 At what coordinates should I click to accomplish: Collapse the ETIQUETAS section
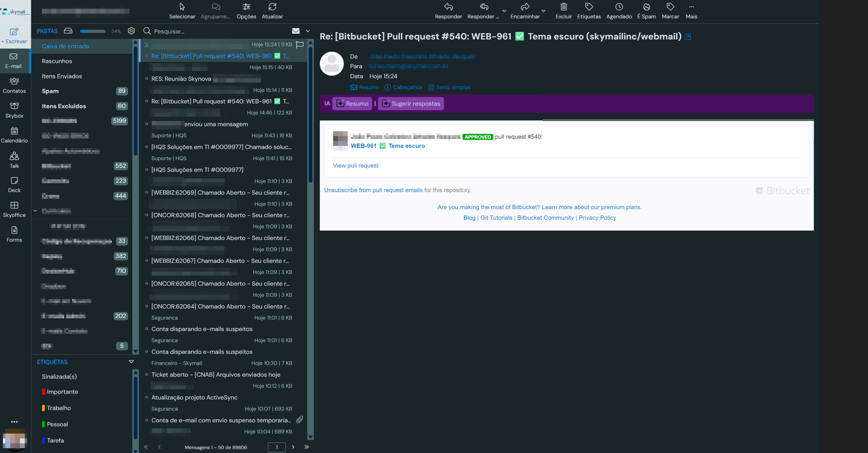pos(131,362)
